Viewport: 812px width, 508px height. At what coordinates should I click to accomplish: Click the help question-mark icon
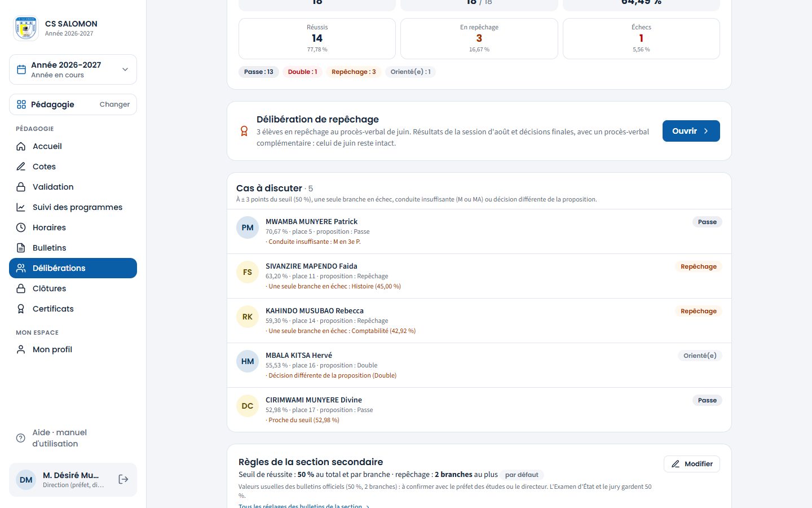pyautogui.click(x=21, y=438)
